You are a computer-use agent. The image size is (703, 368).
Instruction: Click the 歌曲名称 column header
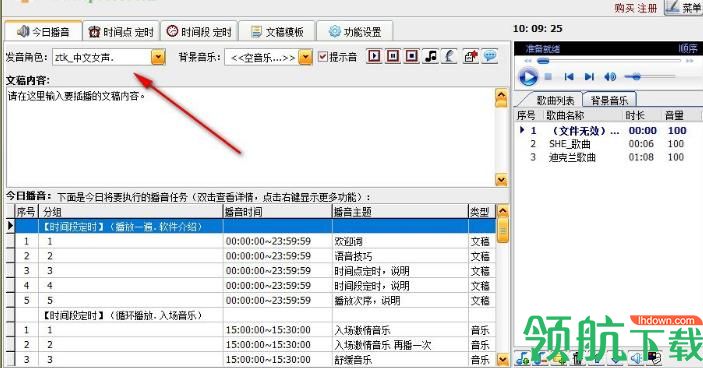click(583, 116)
